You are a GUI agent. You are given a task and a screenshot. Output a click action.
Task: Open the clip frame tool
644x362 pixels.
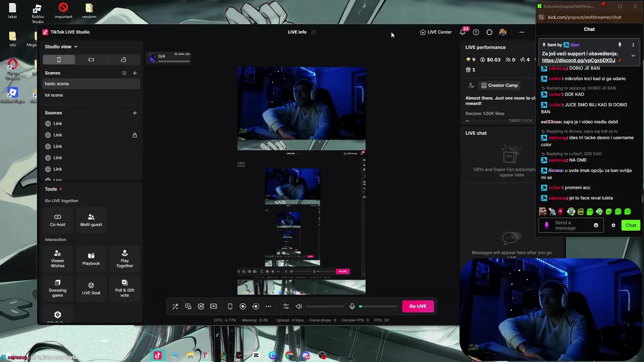(213, 306)
